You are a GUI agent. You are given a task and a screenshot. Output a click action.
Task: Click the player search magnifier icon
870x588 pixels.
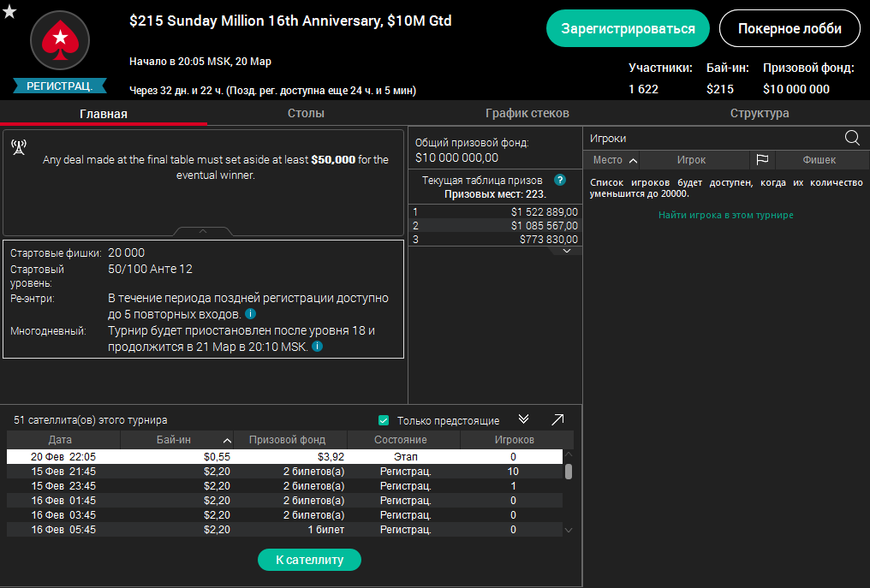coord(851,138)
